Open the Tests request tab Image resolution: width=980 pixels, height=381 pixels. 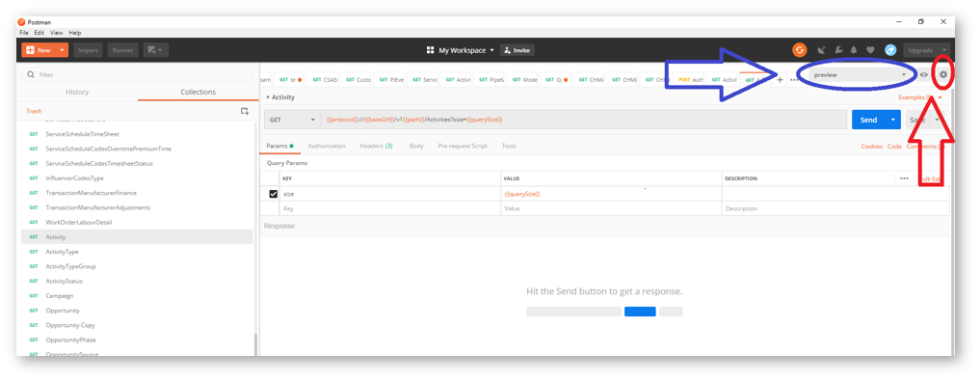(x=509, y=146)
